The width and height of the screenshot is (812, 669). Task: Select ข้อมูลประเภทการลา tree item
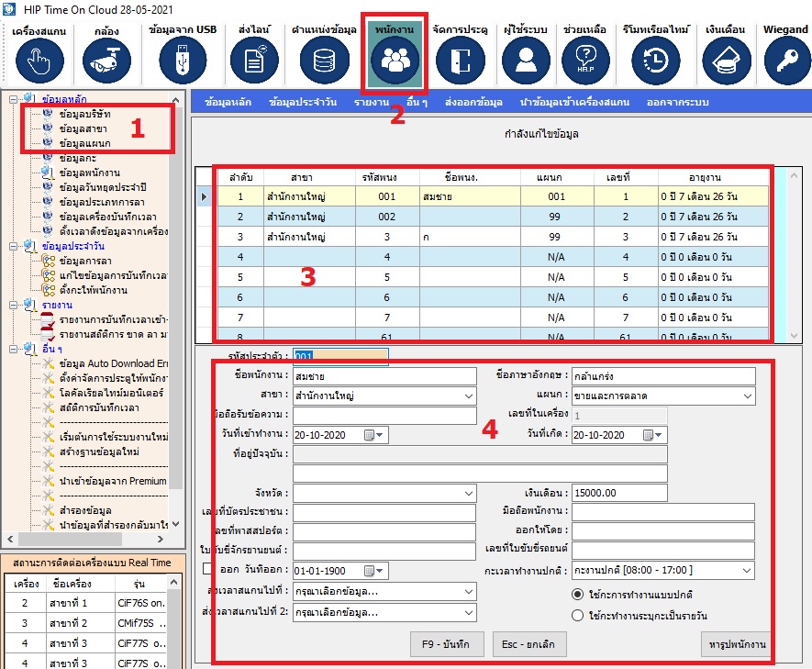coord(102,202)
